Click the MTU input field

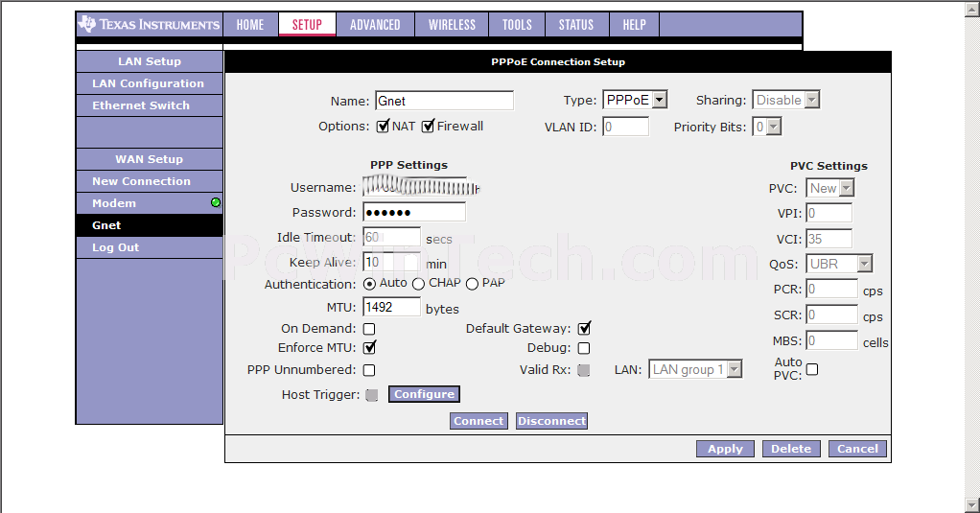click(391, 307)
